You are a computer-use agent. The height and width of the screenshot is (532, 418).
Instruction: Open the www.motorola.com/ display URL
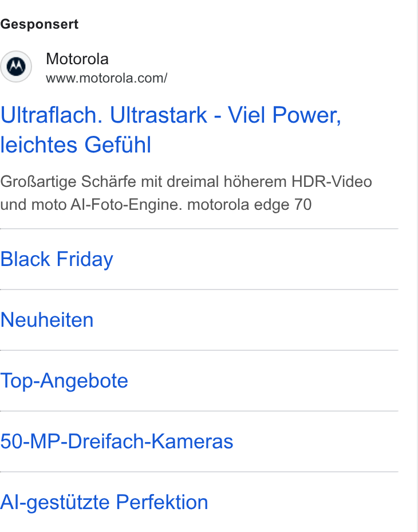pos(107,79)
